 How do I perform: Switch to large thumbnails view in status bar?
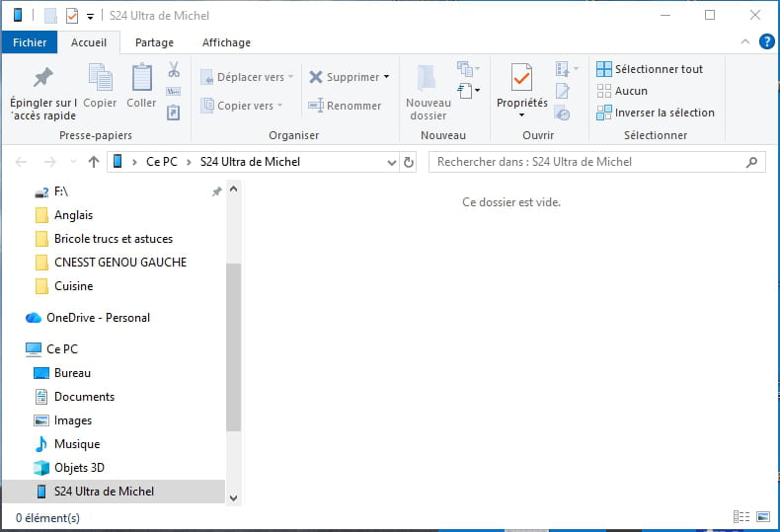click(x=762, y=517)
